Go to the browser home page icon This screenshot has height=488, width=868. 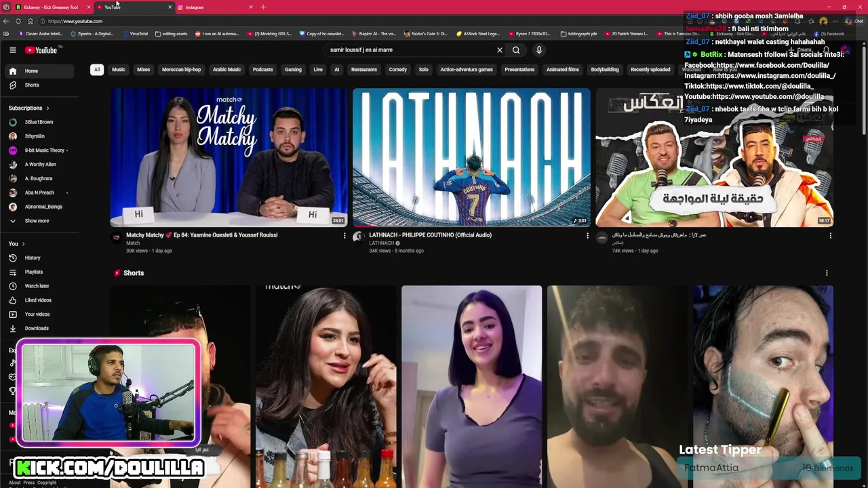31,21
